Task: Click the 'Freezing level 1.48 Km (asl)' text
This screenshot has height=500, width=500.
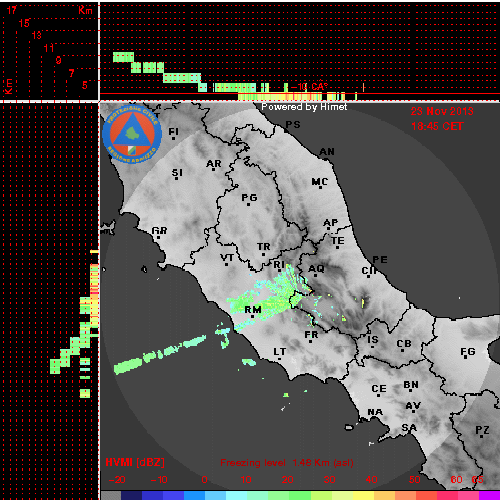Action: coord(287,463)
